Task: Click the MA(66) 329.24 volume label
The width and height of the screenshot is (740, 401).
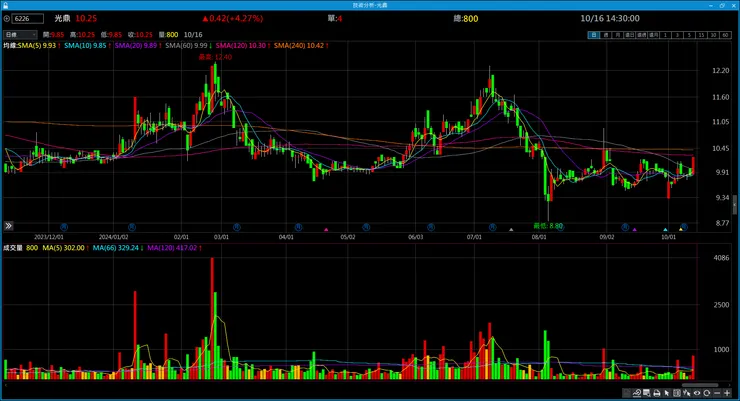Action: (x=118, y=248)
